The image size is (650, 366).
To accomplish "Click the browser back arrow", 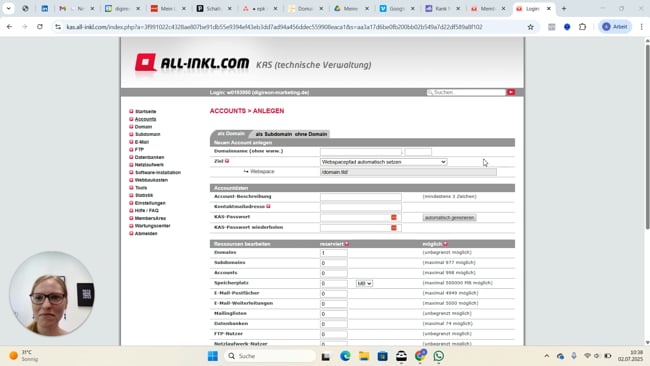I will 9,27.
